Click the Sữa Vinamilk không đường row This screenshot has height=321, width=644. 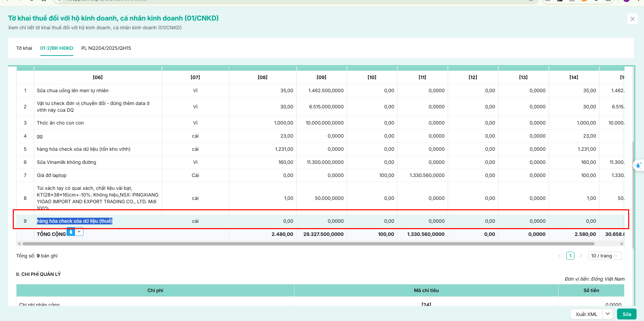[320, 162]
